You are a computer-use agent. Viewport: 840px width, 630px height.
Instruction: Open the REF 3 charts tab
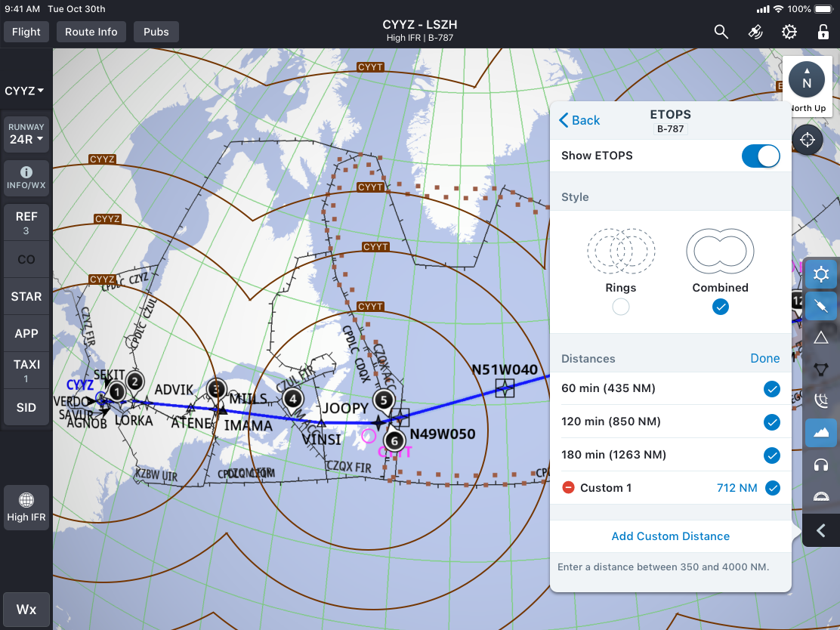[x=26, y=222]
